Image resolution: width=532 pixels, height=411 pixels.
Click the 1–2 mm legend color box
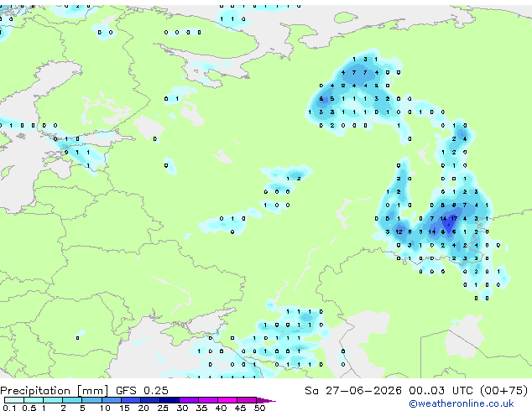(53, 400)
